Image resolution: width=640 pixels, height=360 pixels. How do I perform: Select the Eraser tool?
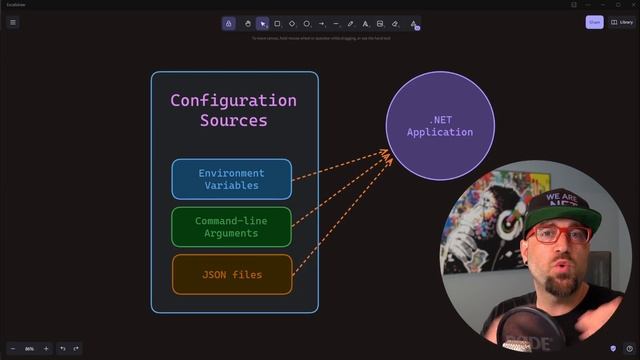point(395,24)
